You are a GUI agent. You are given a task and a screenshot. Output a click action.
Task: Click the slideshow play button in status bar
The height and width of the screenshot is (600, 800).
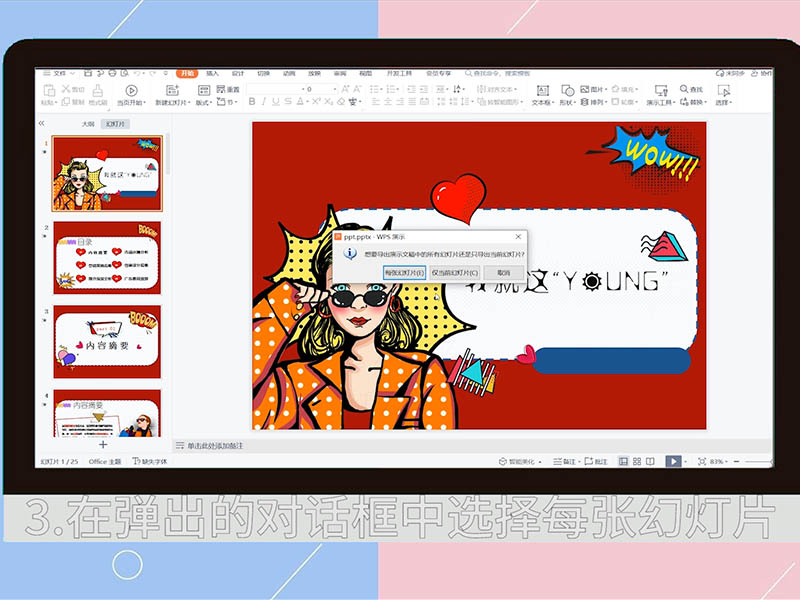pyautogui.click(x=673, y=461)
